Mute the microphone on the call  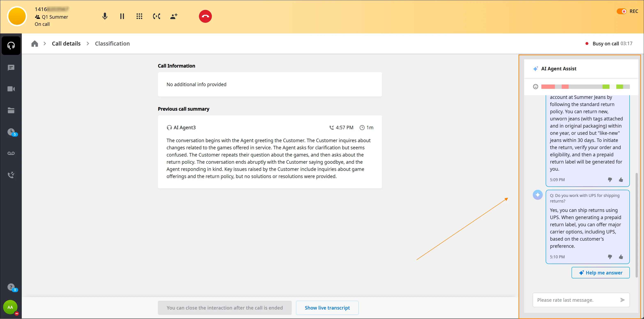coord(105,16)
